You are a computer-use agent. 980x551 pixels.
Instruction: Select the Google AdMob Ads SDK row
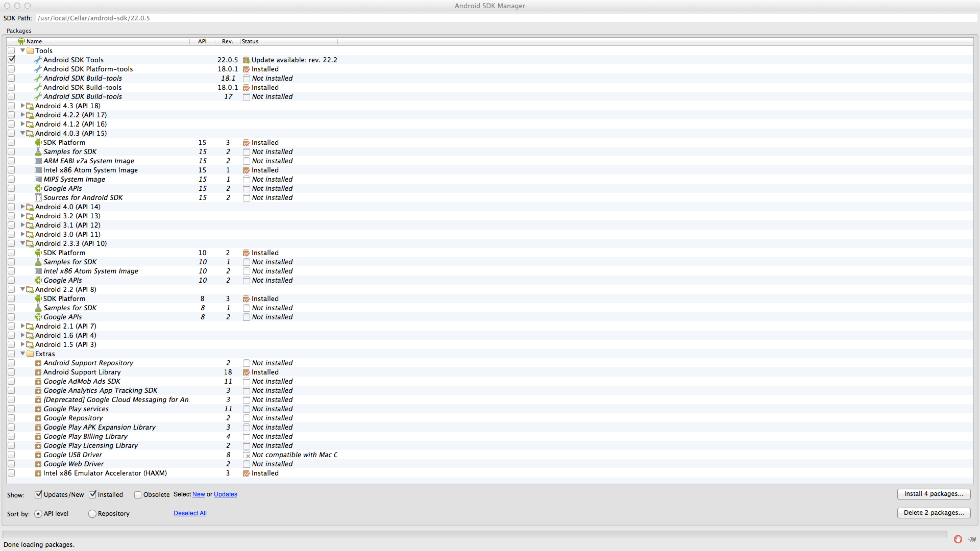click(x=490, y=381)
